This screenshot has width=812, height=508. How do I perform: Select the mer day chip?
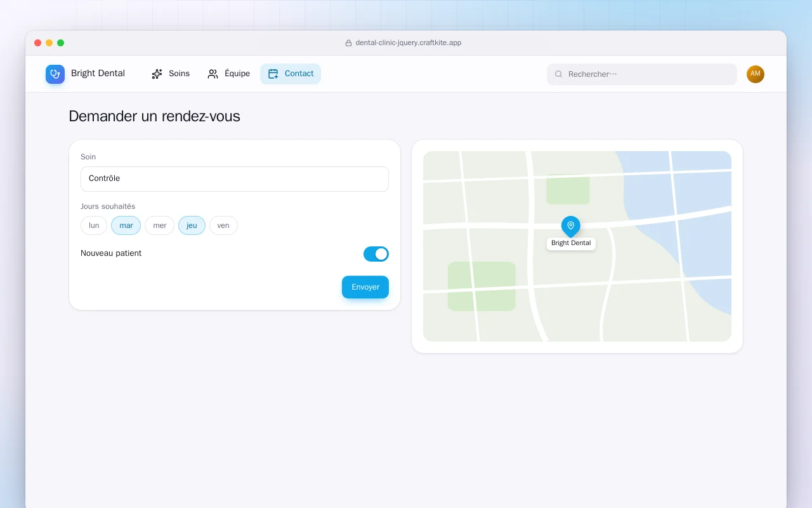click(x=160, y=225)
